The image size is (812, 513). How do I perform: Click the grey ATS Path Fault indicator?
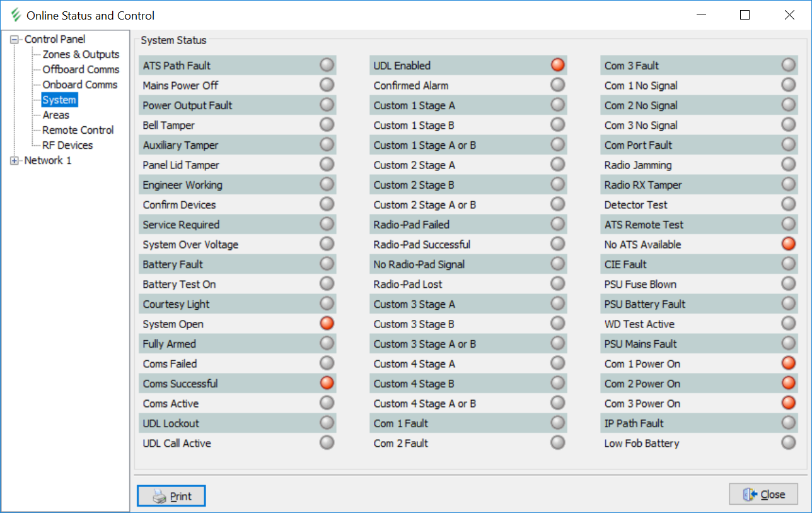coord(327,65)
